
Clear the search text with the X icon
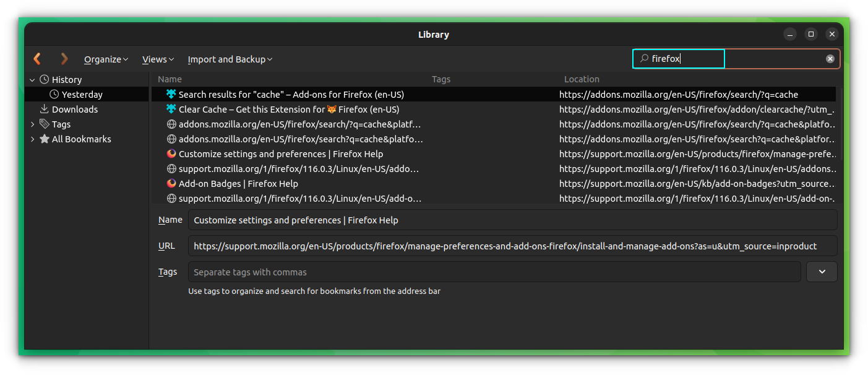(x=830, y=59)
